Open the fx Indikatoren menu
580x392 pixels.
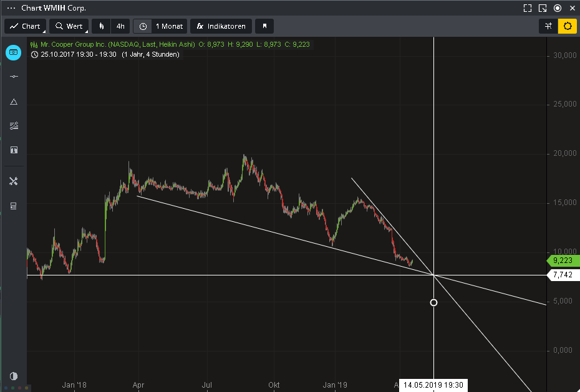(221, 26)
